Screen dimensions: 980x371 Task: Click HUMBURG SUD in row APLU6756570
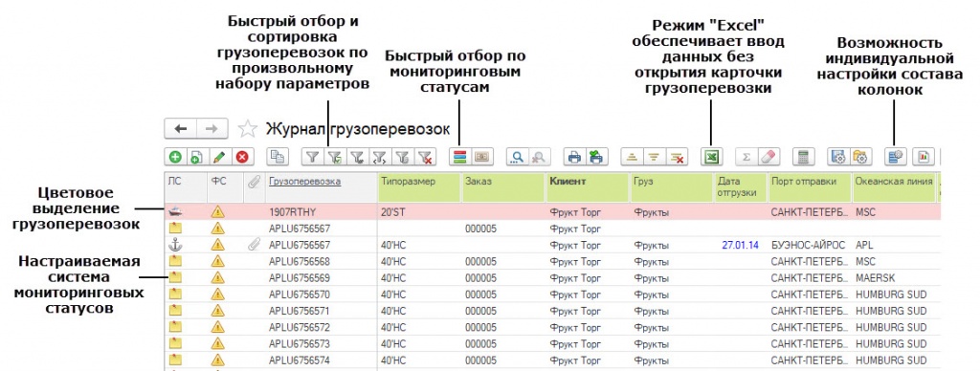[891, 295]
